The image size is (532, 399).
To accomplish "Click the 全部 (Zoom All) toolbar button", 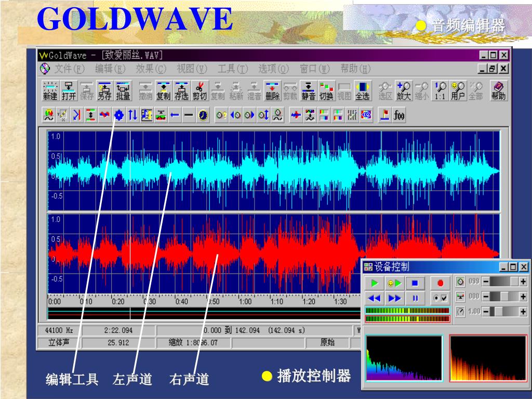I will (x=476, y=90).
